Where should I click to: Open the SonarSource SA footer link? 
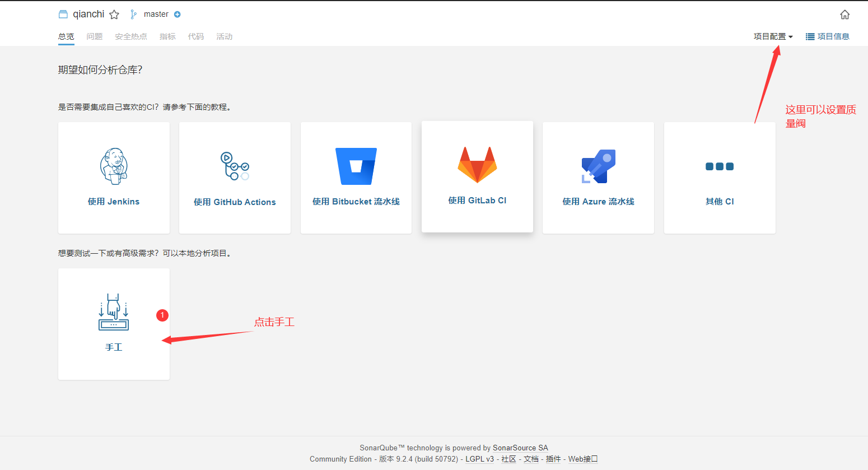tap(520, 448)
